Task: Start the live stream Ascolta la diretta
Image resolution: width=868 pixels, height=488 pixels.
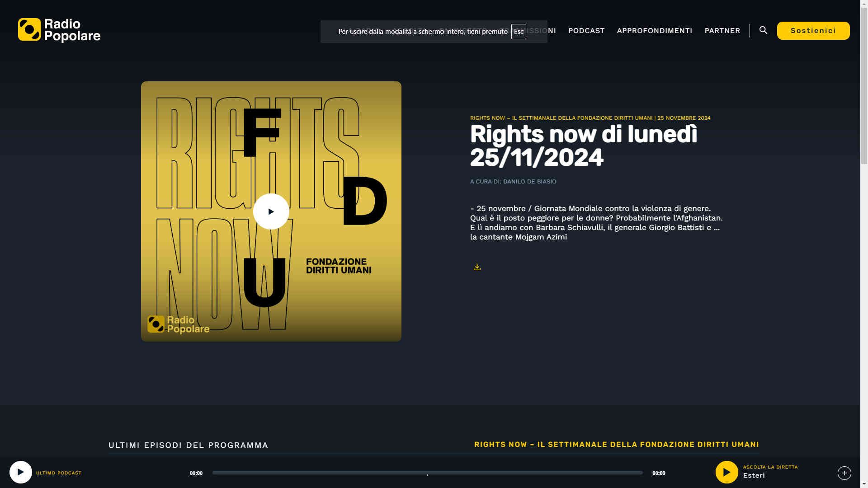Action: tap(726, 472)
